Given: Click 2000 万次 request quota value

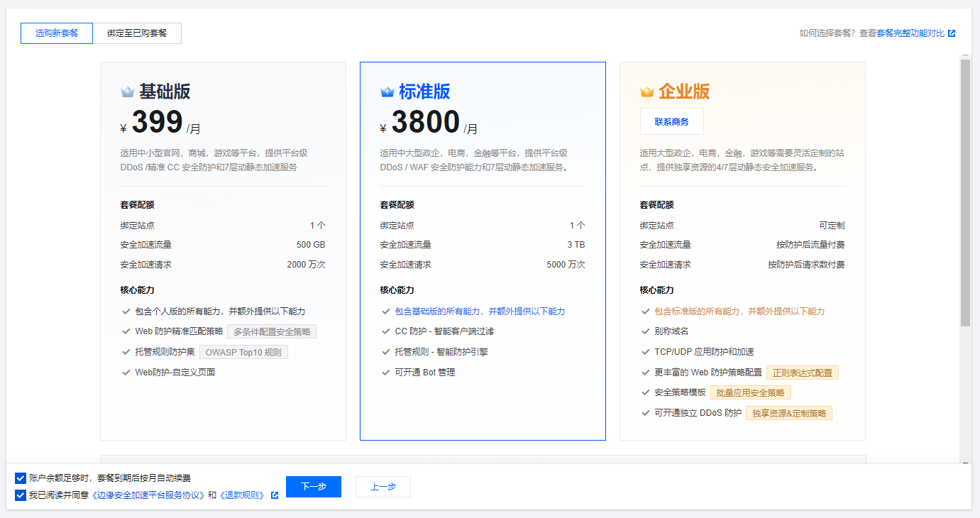Looking at the screenshot, I should pos(306,265).
